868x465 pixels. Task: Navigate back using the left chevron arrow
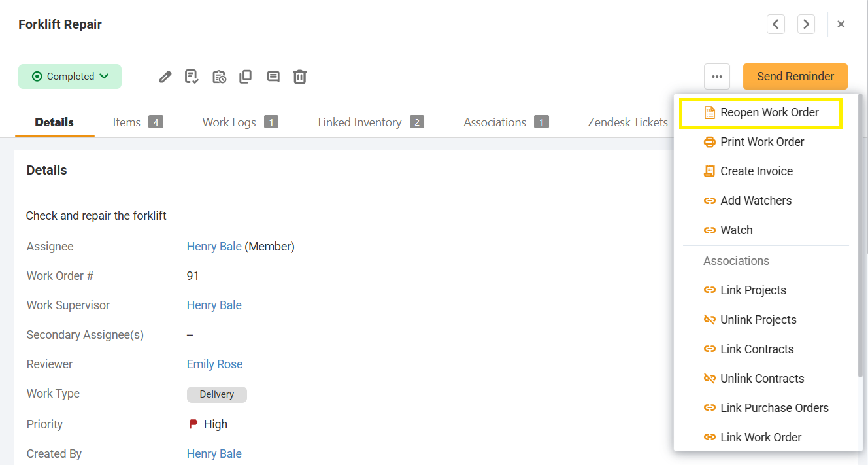776,24
